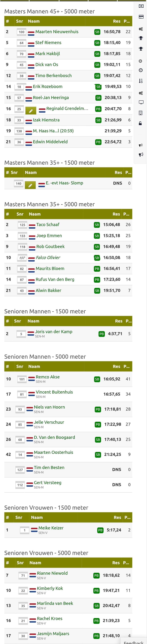The width and height of the screenshot is (147, 644).
Task: Sort by Res in Masters 45+ table
Action: [117, 21]
